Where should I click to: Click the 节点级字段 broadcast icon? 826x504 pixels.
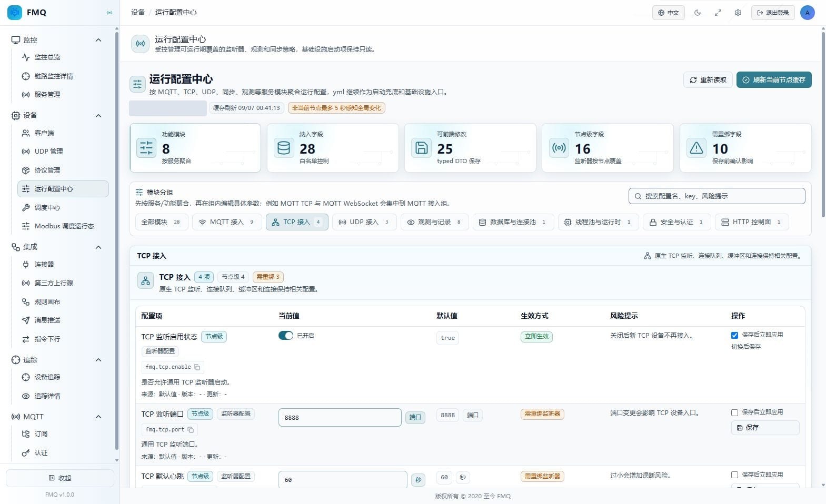pos(559,148)
